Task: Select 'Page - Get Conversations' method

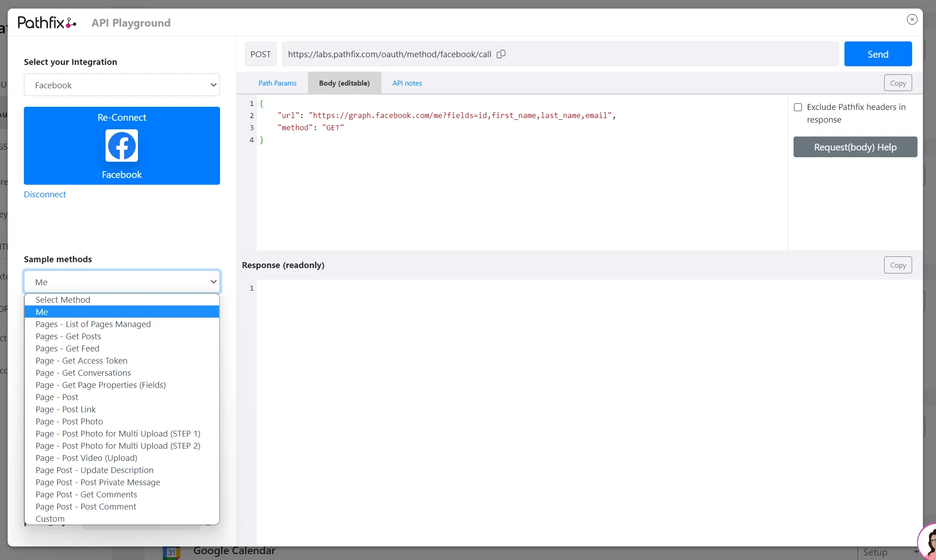Action: (x=122, y=373)
